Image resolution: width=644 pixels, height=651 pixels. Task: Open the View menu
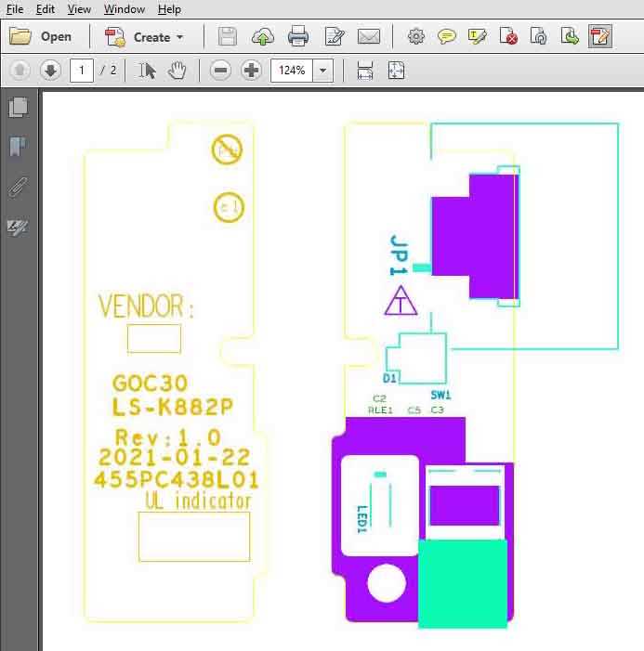tap(79, 9)
